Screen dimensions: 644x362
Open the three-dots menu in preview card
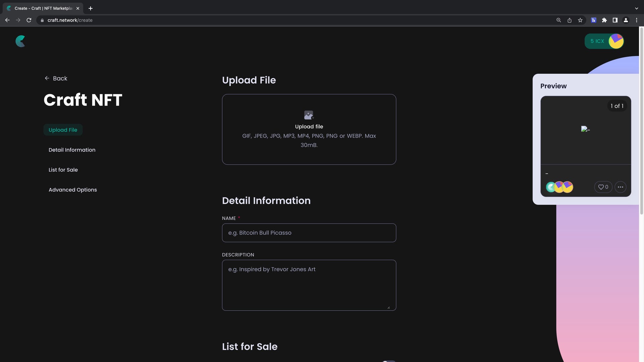(621, 187)
